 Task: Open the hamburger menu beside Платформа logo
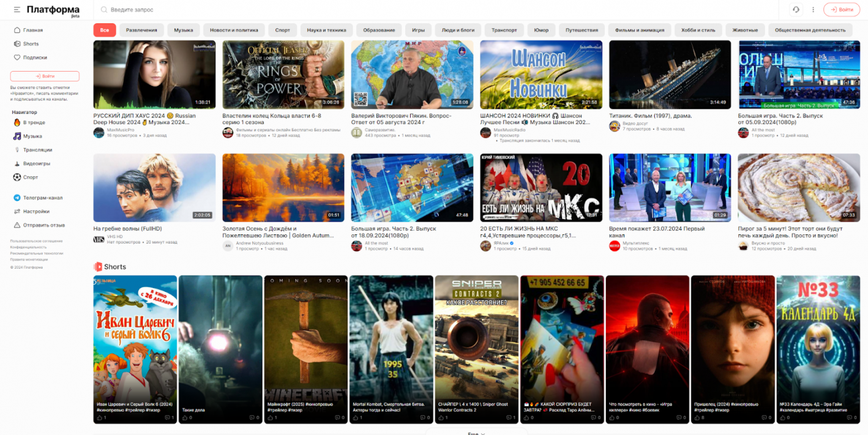point(17,10)
